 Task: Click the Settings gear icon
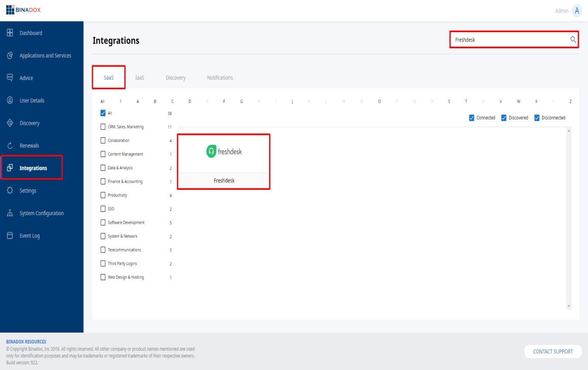point(10,191)
